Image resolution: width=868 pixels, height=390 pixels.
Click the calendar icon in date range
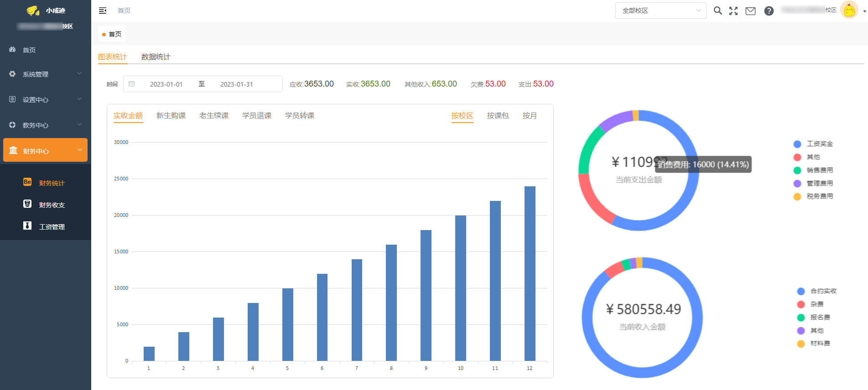point(132,84)
